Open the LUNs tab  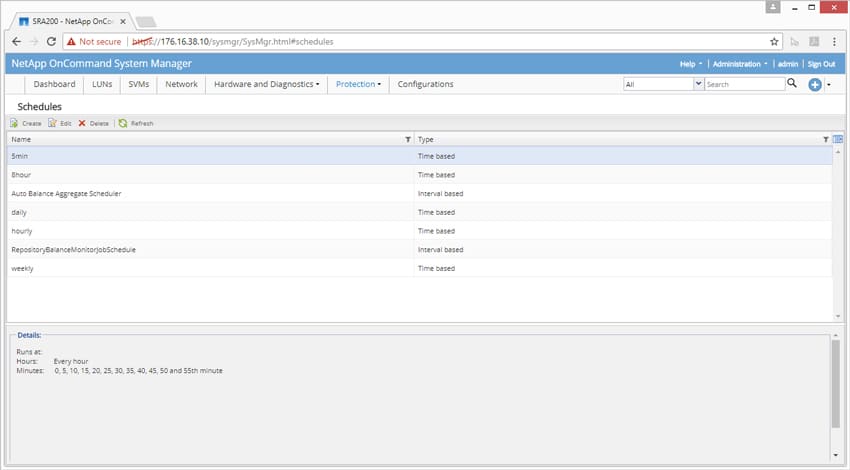coord(102,84)
